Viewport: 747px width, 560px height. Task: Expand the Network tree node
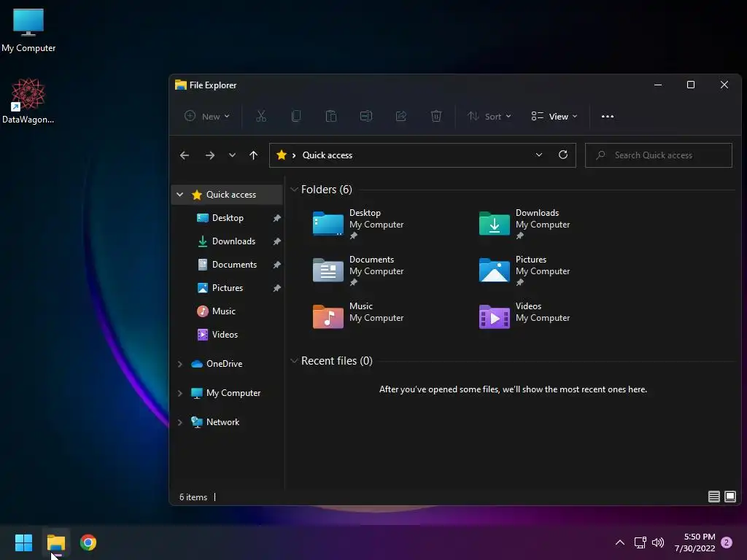[180, 422]
